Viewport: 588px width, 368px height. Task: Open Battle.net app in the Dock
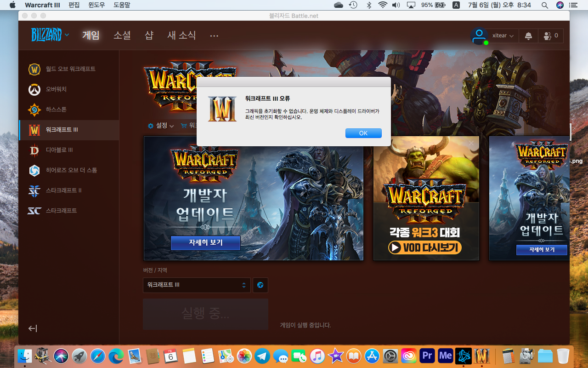[464, 356]
